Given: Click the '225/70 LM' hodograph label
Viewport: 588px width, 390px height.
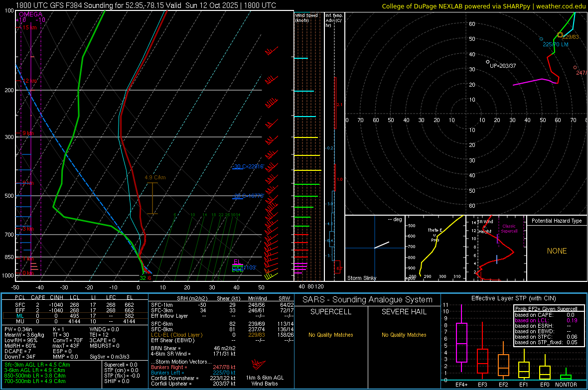Looking at the screenshot, I should [556, 44].
